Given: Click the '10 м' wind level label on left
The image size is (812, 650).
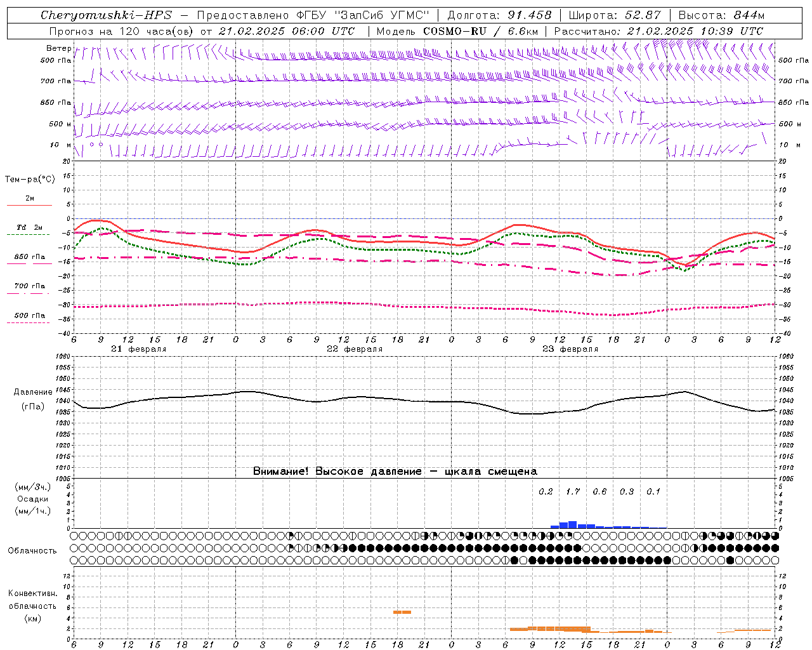Looking at the screenshot, I should [60, 145].
